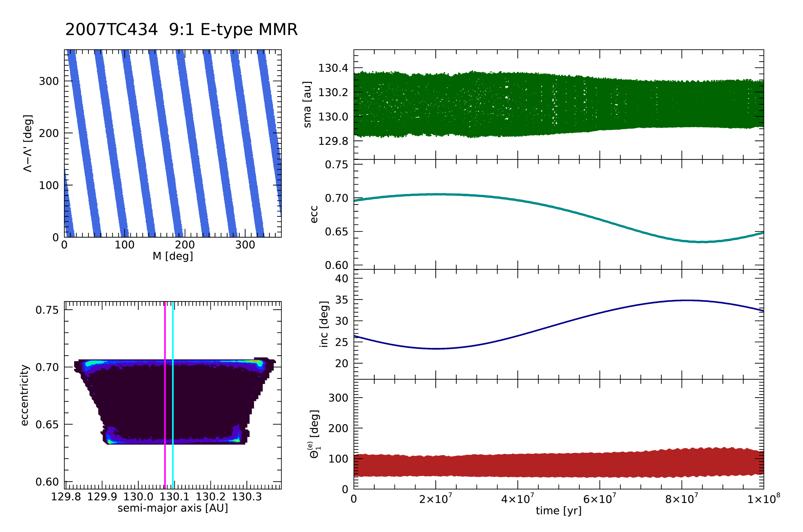The image size is (803, 532).
Task: Click the '8×10^7' time tick label
Action: click(x=682, y=498)
